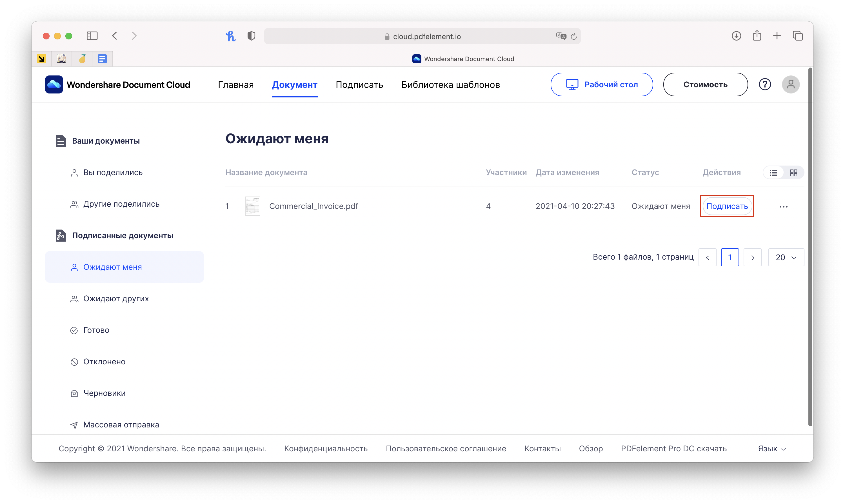Click the Дата изменения column header
845x504 pixels.
click(567, 173)
